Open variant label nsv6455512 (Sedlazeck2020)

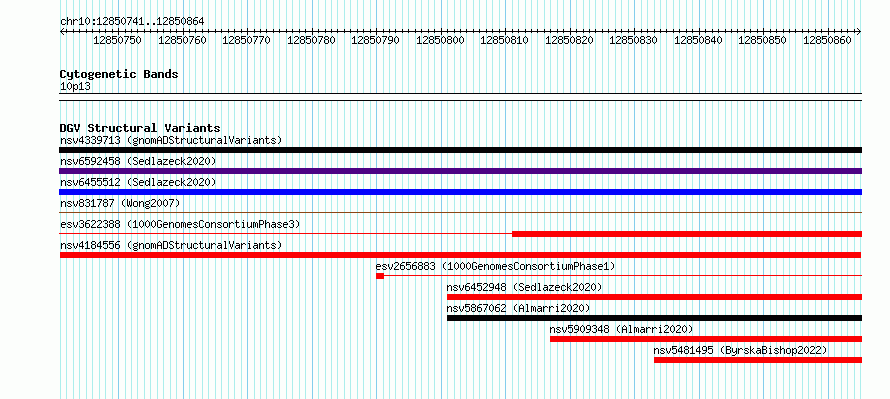(138, 182)
